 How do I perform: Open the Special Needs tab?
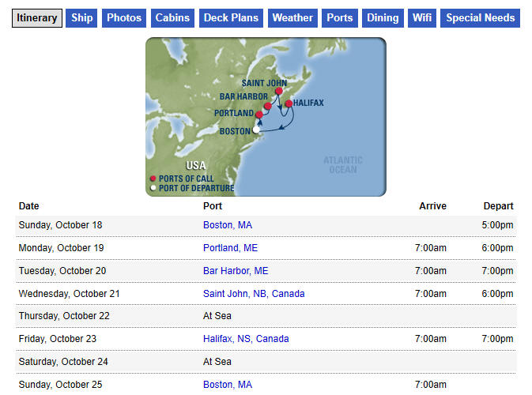(480, 18)
